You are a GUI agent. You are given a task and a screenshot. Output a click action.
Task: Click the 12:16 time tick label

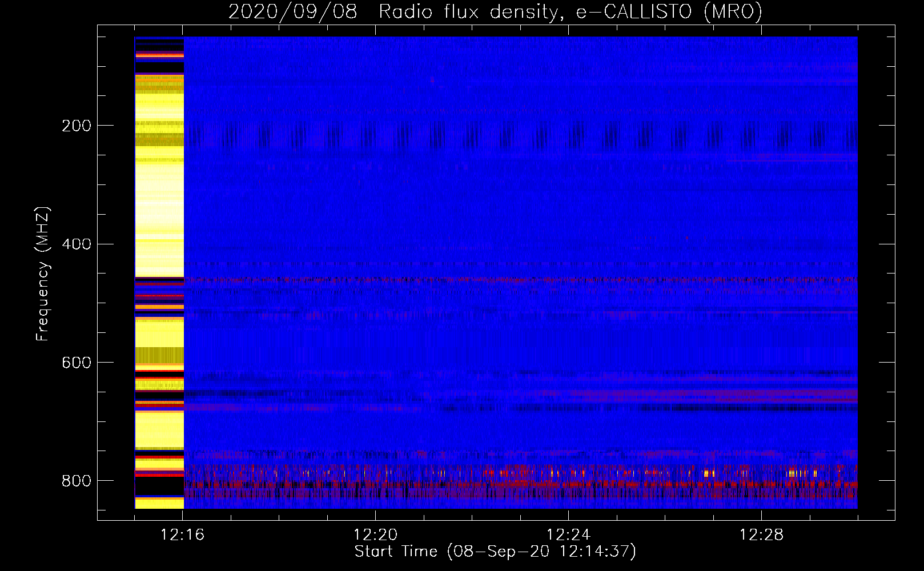tap(183, 535)
